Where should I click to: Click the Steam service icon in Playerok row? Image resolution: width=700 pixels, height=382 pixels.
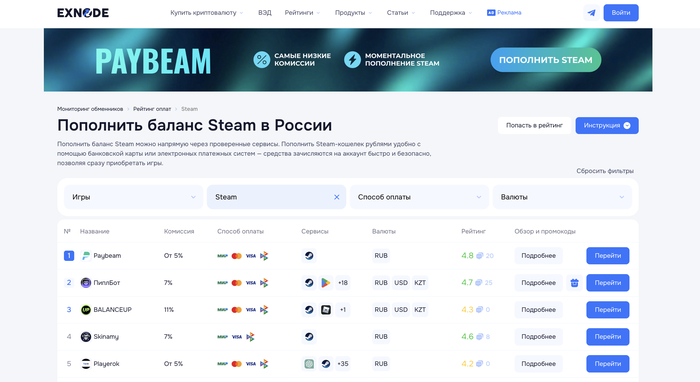(326, 364)
